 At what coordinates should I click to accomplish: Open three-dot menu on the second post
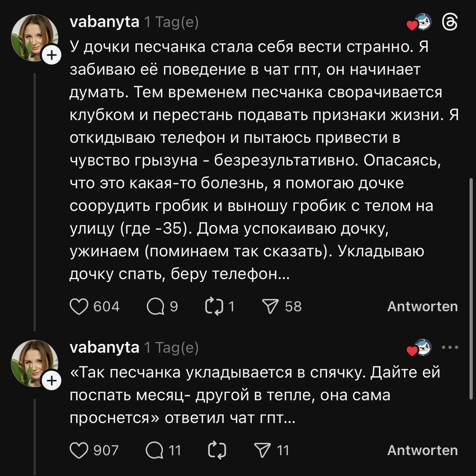point(450,348)
